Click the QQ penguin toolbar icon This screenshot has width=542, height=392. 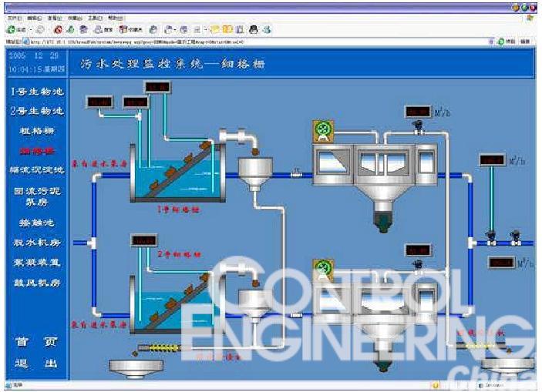point(254,30)
